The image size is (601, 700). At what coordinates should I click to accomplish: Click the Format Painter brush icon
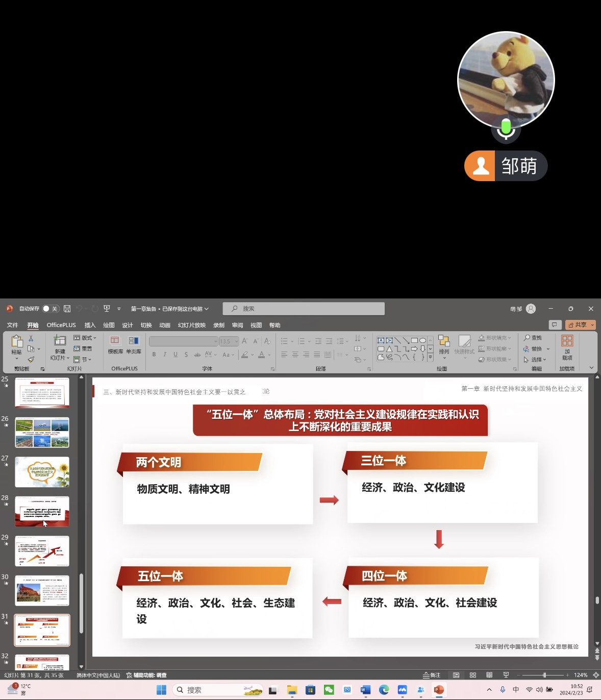[x=31, y=360]
